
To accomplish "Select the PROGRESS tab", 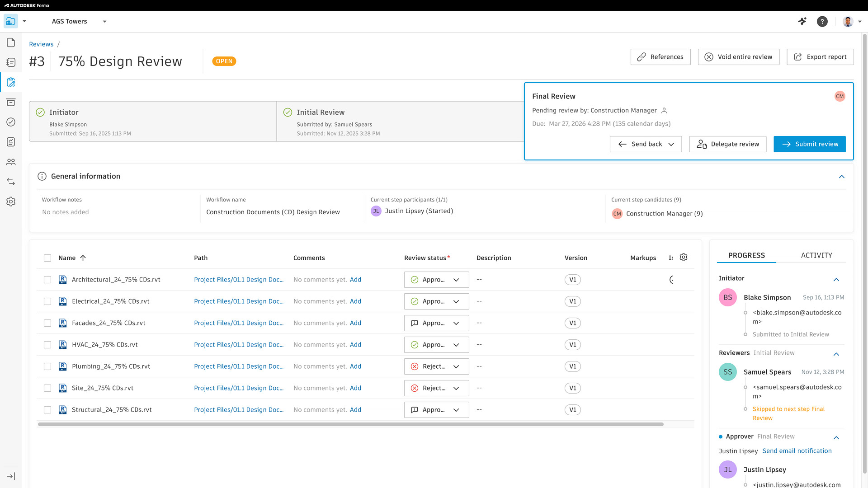I will 746,255.
